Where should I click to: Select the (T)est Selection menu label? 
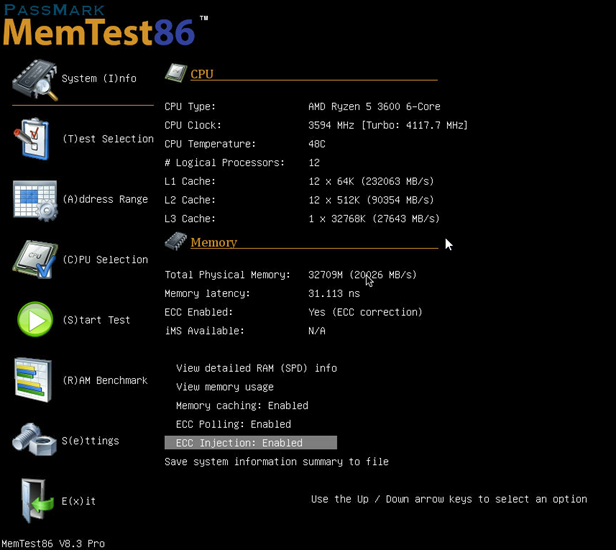click(108, 139)
